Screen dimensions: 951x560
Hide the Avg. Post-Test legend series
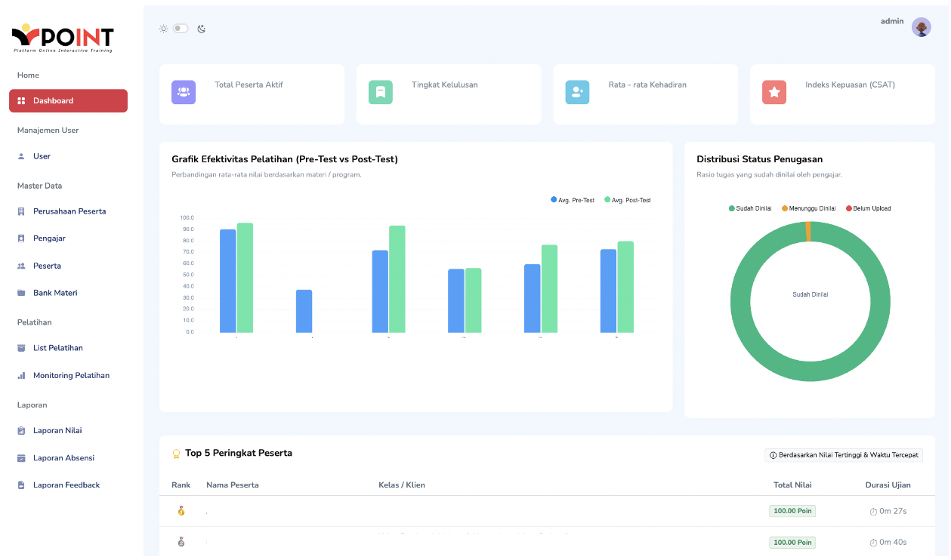(x=628, y=200)
